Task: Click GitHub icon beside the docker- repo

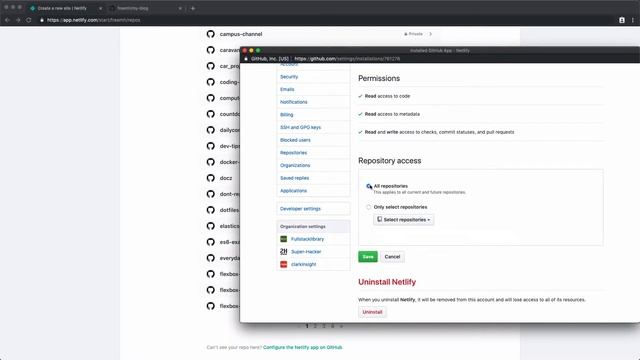Action: (x=211, y=162)
